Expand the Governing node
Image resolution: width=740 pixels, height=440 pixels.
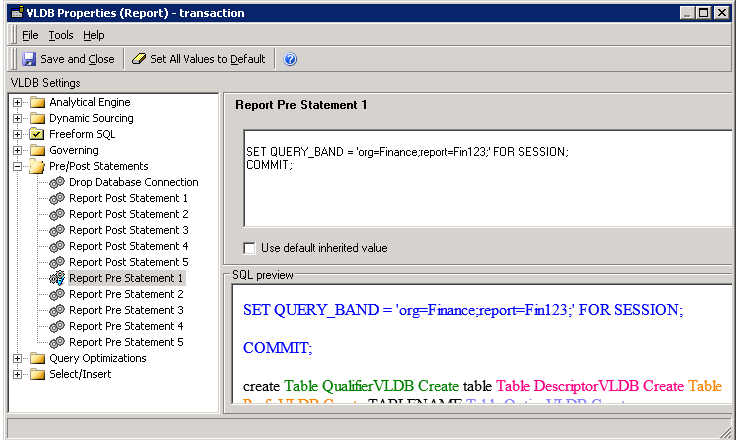click(17, 151)
